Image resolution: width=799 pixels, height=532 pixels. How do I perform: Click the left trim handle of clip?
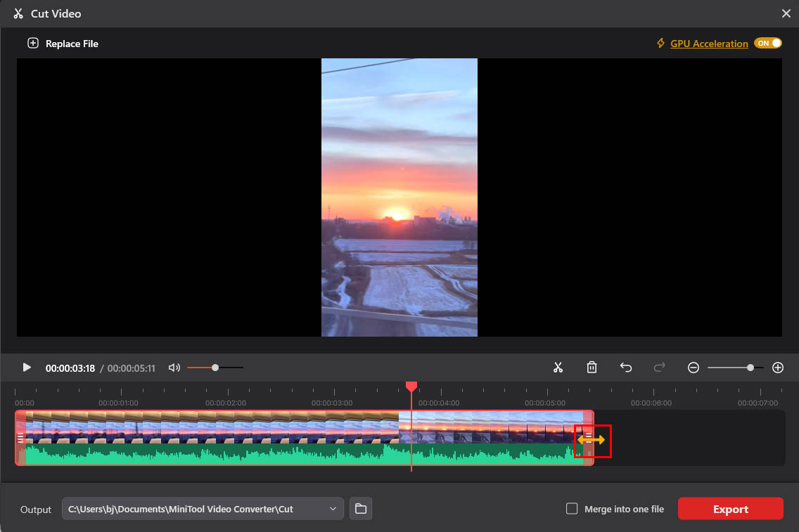tap(20, 438)
